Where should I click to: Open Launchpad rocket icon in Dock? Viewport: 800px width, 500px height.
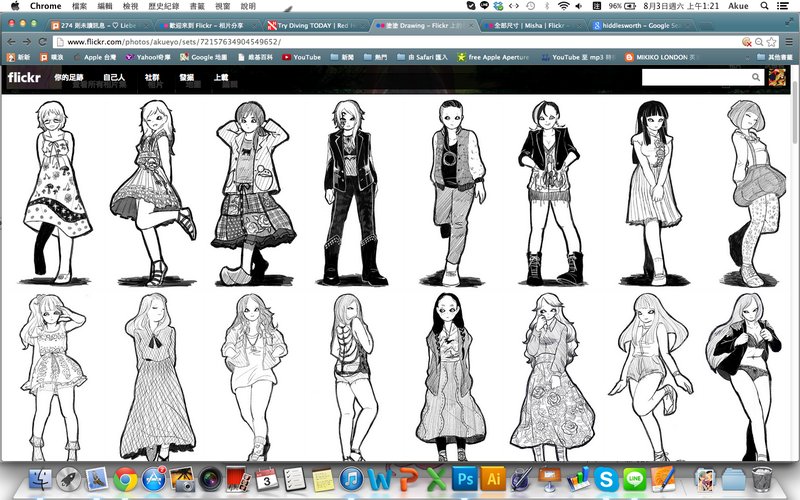(68, 479)
